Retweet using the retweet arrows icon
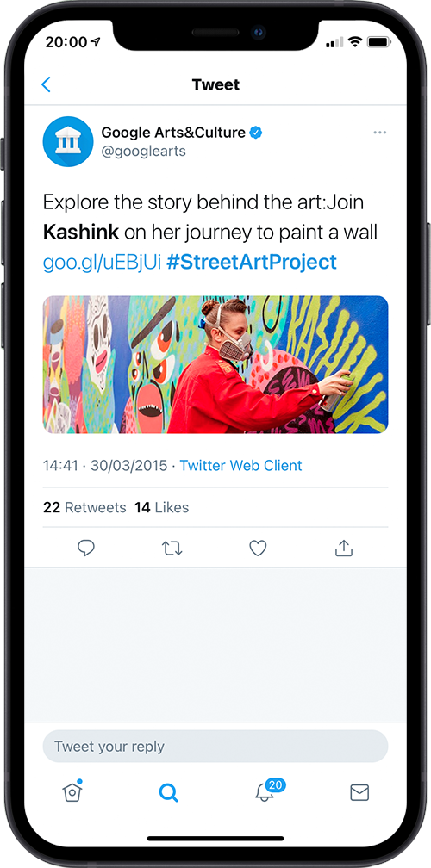 [x=172, y=548]
